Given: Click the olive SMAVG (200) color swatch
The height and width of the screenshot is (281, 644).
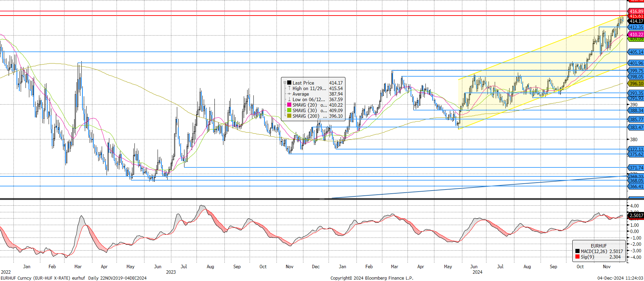Looking at the screenshot, I should pyautogui.click(x=289, y=116).
